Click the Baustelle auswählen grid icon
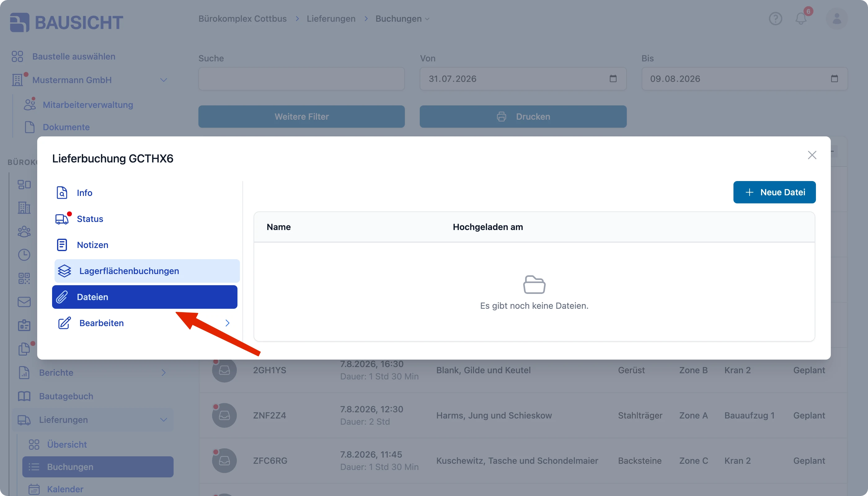Screen dimensions: 868x496 17,56
